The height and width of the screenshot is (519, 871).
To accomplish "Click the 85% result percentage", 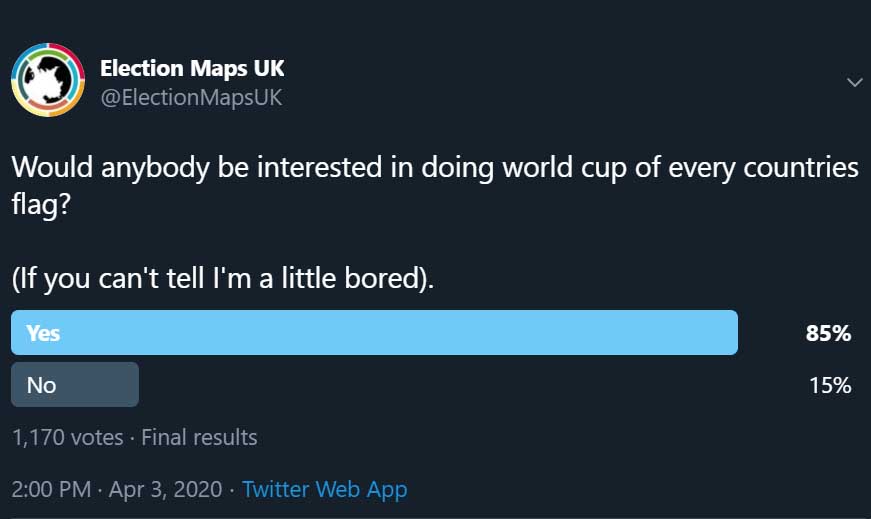I will (828, 333).
